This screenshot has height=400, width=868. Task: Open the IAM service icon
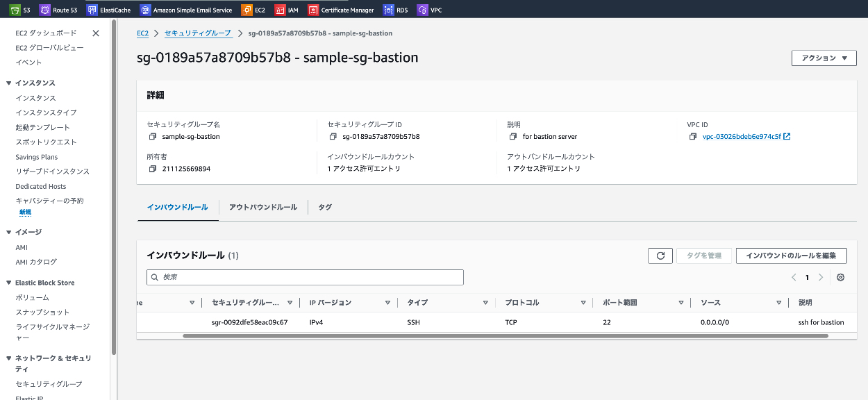(280, 10)
